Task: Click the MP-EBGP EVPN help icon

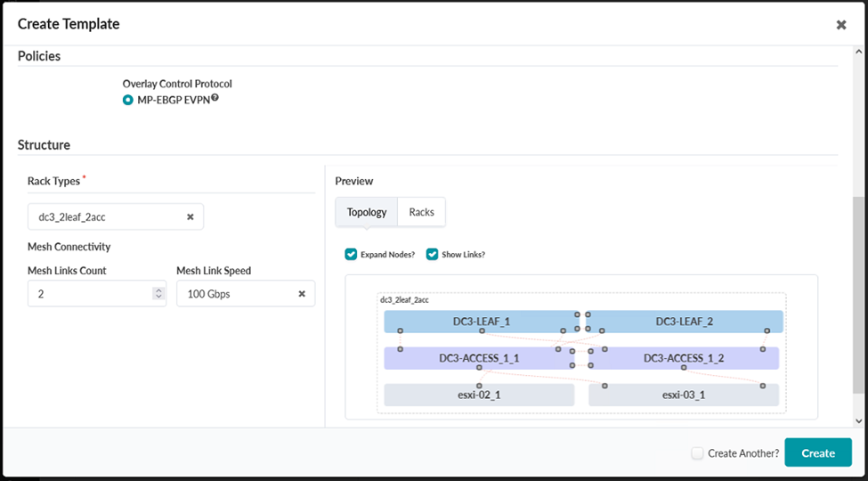Action: [215, 98]
